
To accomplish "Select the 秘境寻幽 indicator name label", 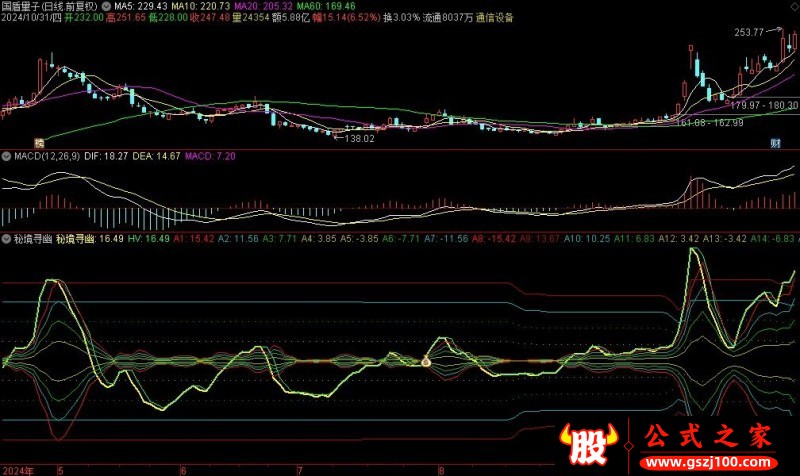I will (29, 240).
